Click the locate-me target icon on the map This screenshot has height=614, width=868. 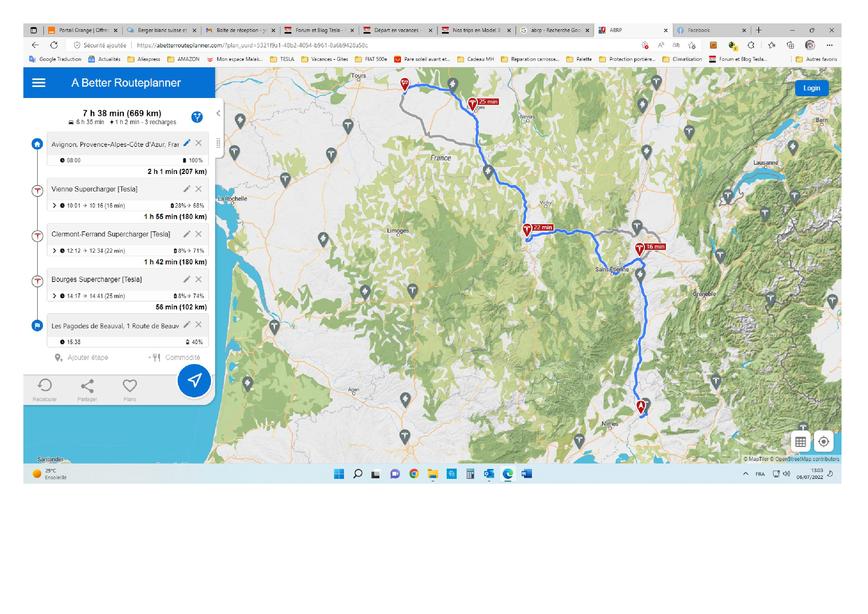pyautogui.click(x=823, y=441)
